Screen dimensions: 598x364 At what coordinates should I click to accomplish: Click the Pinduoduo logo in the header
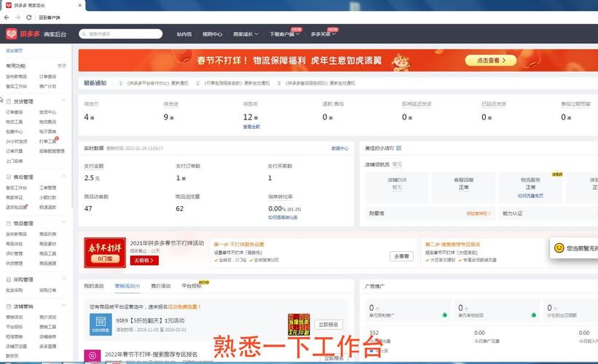coord(12,34)
